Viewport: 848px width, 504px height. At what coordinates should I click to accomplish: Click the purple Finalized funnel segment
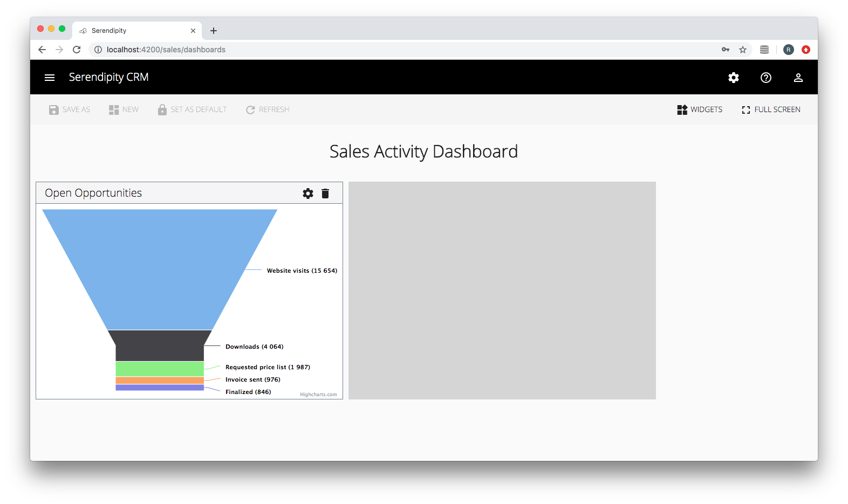tap(160, 388)
